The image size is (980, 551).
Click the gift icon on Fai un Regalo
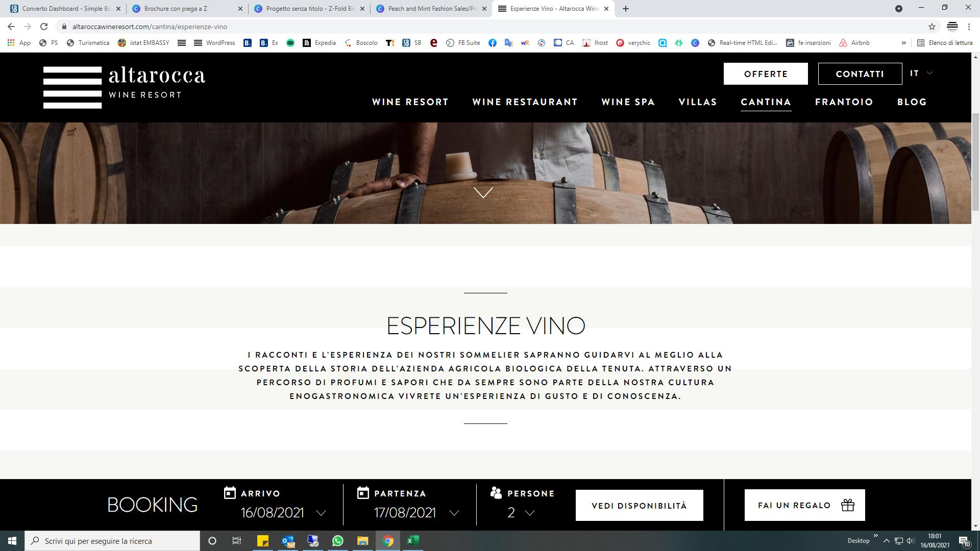pos(848,505)
